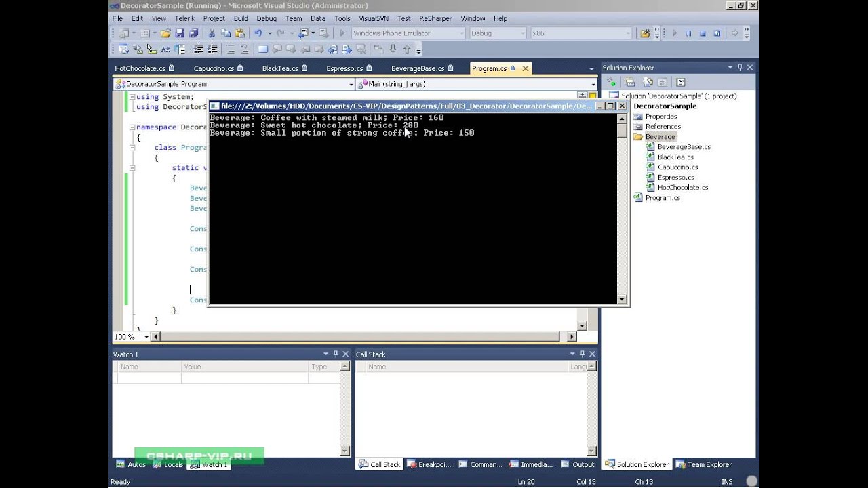Click Solution Explorer's View Code icon
This screenshot has width=868, height=488.
coord(680,82)
